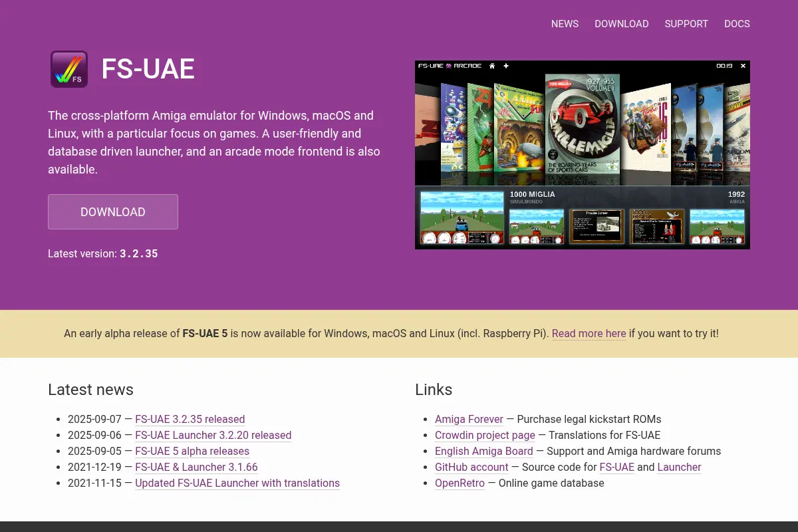Open 'FS-UAE Launcher 3.2.20 released' news

213,436
